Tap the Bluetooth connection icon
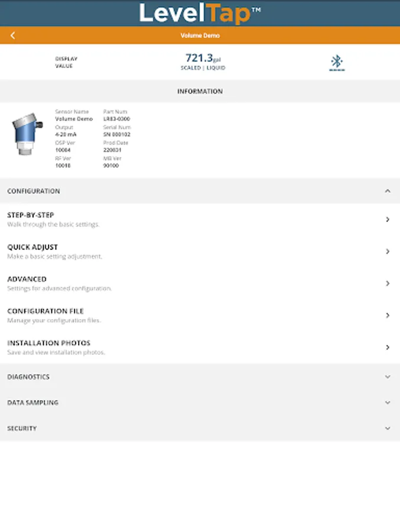The image size is (400, 532). point(337,63)
